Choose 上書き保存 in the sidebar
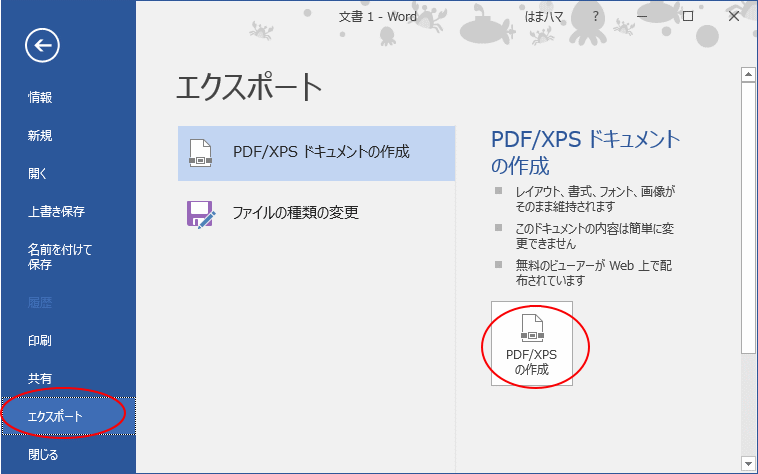Image resolution: width=758 pixels, height=474 pixels. tap(57, 212)
